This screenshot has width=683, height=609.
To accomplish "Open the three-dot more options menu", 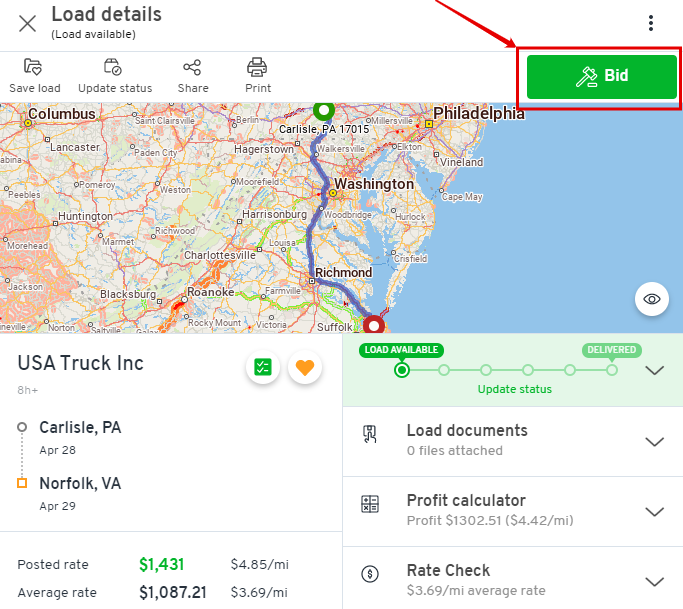I will tap(651, 23).
